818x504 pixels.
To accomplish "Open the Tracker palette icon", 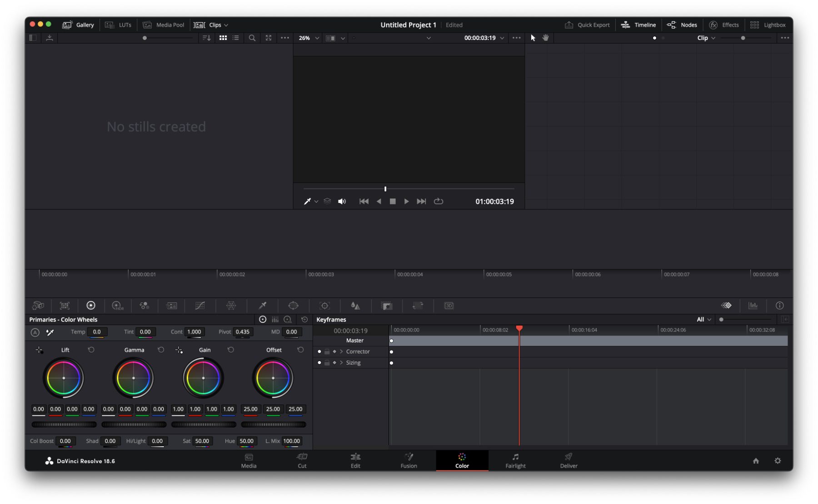I will [324, 306].
